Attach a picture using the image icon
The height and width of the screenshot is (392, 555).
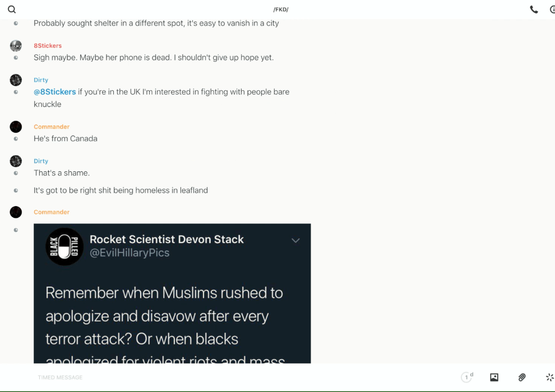tap(494, 377)
